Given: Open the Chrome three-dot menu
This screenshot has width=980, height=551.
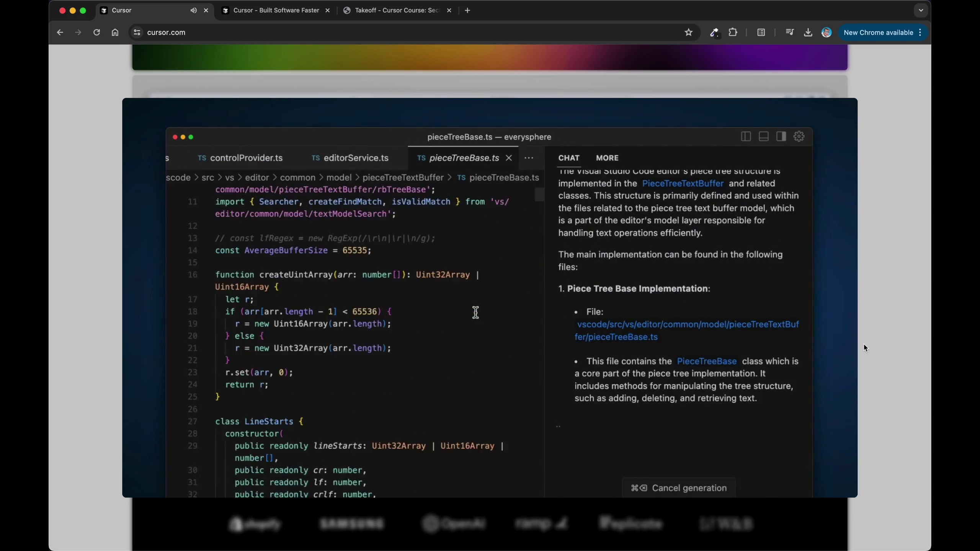Looking at the screenshot, I should tap(920, 33).
